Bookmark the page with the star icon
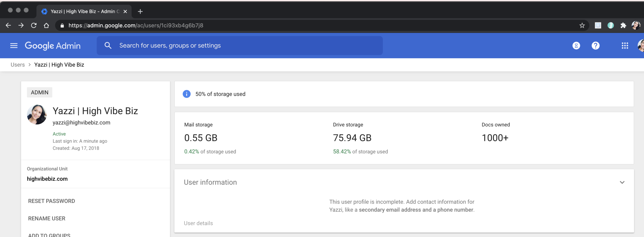The height and width of the screenshot is (237, 644). coord(582,25)
